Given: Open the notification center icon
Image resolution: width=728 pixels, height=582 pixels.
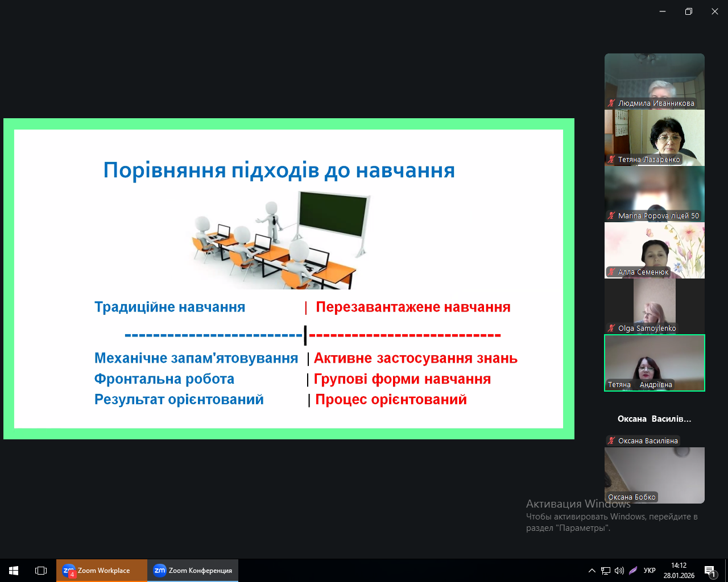Looking at the screenshot, I should (x=710, y=570).
